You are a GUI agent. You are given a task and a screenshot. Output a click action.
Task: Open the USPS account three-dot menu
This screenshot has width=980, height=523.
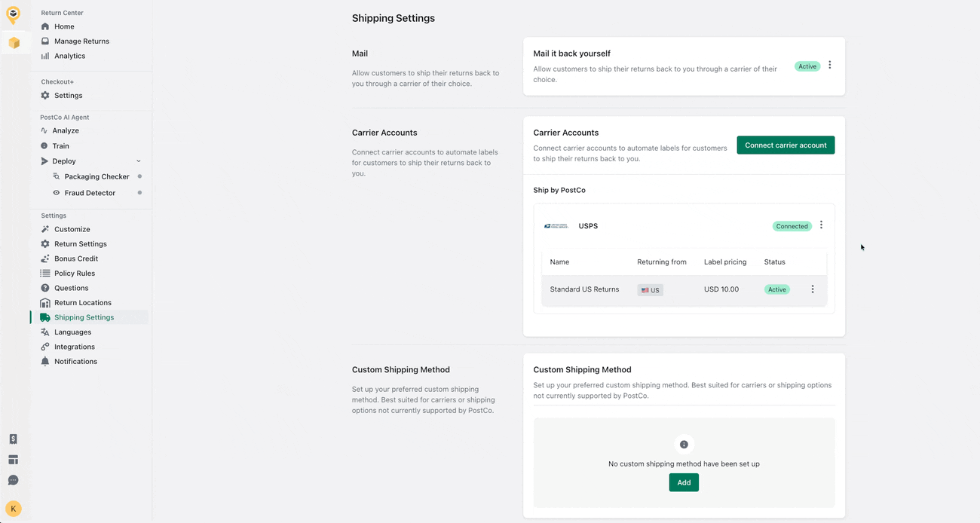[x=821, y=225]
